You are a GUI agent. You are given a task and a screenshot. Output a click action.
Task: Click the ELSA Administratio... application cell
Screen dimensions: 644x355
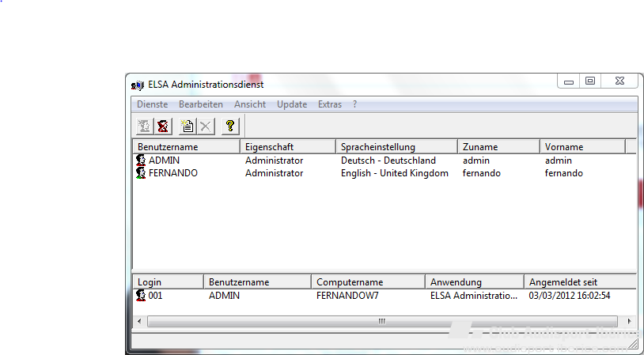(x=474, y=295)
